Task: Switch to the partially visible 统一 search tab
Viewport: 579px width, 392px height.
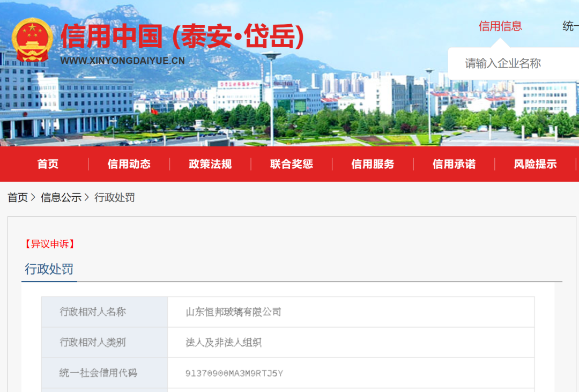Action: click(x=570, y=26)
